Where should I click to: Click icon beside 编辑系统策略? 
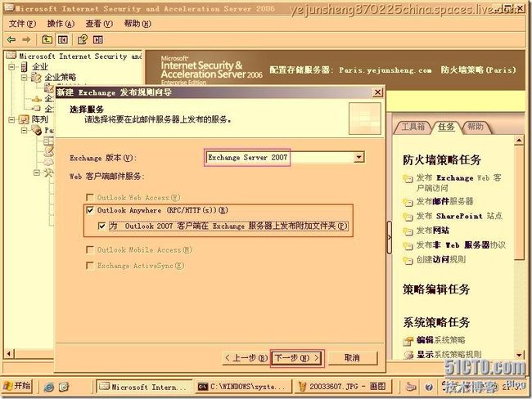[x=408, y=341]
